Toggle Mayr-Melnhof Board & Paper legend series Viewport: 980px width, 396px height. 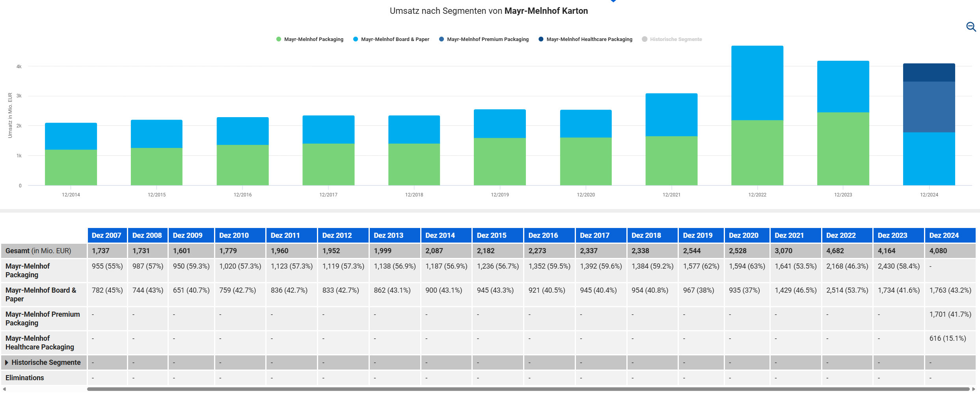point(391,39)
